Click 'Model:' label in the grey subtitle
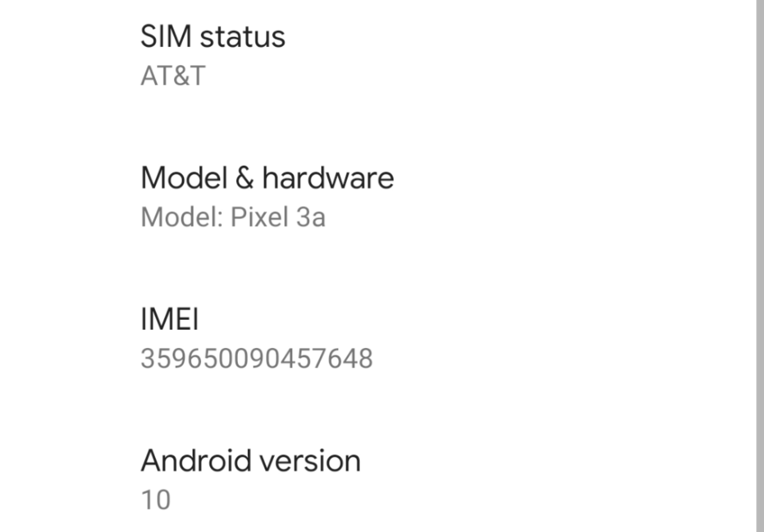764x532 pixels. point(182,217)
